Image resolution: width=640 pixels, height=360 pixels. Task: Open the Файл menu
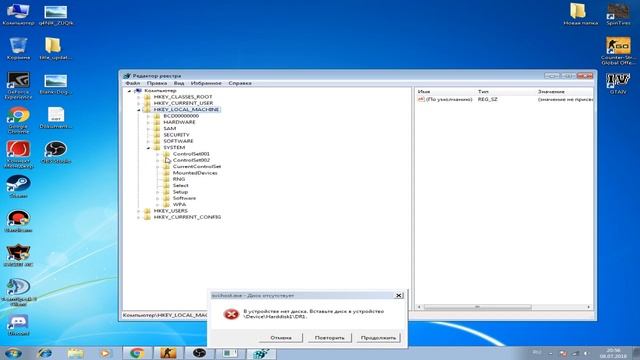coord(133,83)
